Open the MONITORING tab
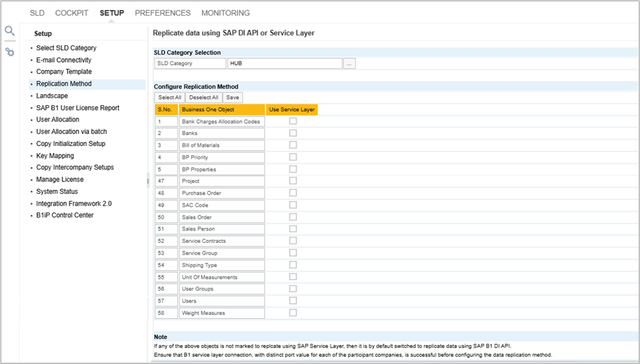Viewport: 640px width, 364px height. 225,13
